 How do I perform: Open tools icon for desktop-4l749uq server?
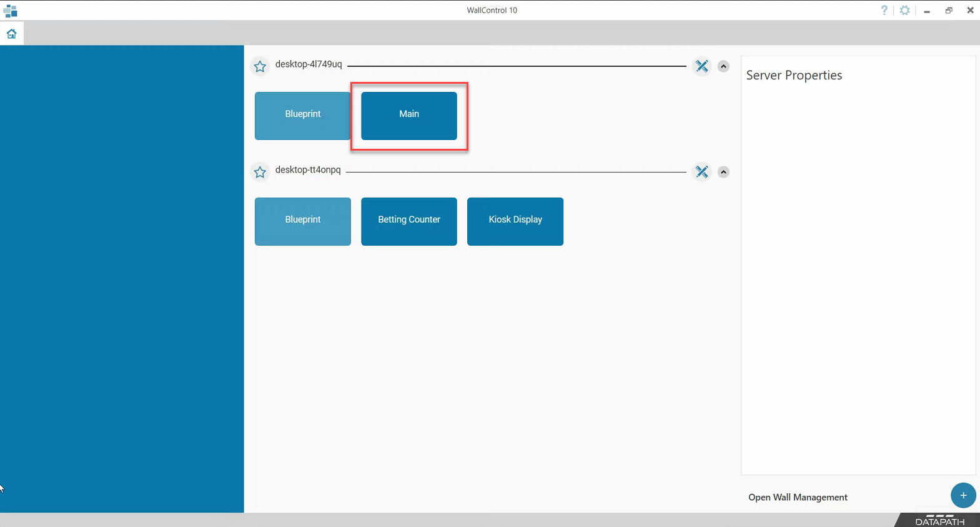point(702,66)
